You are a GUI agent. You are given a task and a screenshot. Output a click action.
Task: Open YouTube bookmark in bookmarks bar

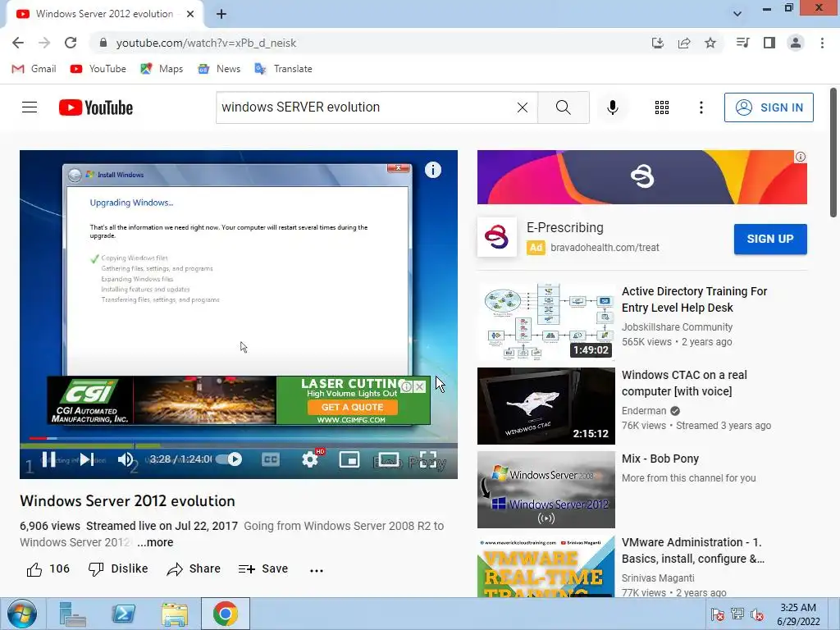[98, 69]
